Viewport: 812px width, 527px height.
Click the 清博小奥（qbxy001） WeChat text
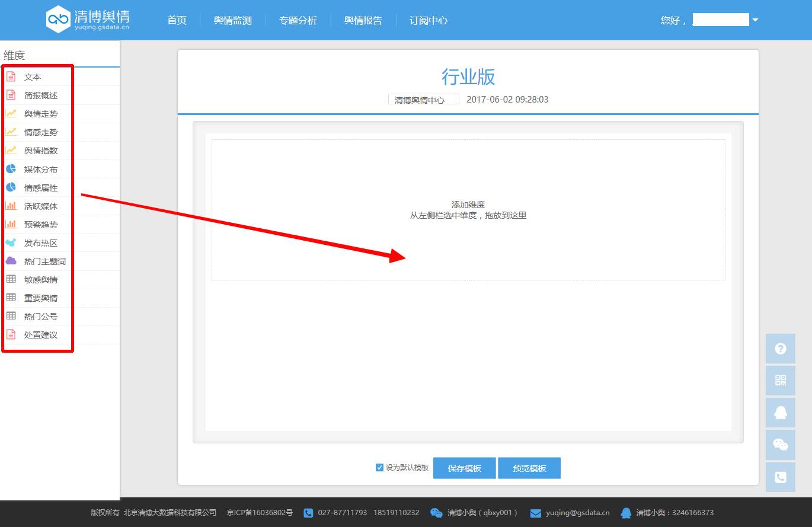click(x=483, y=513)
